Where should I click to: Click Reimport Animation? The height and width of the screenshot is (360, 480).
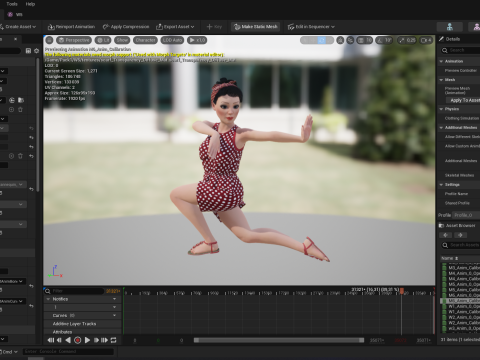pos(71,27)
